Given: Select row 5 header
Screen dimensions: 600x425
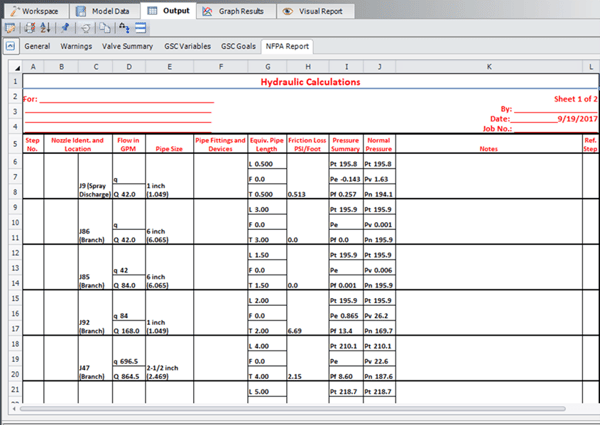Looking at the screenshot, I should click(x=15, y=144).
